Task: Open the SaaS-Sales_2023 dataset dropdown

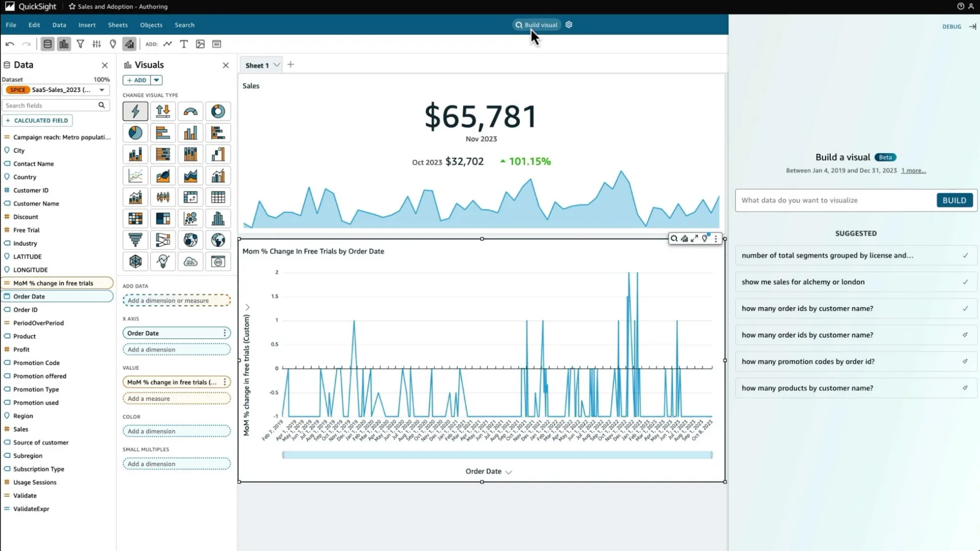Action: coord(101,90)
